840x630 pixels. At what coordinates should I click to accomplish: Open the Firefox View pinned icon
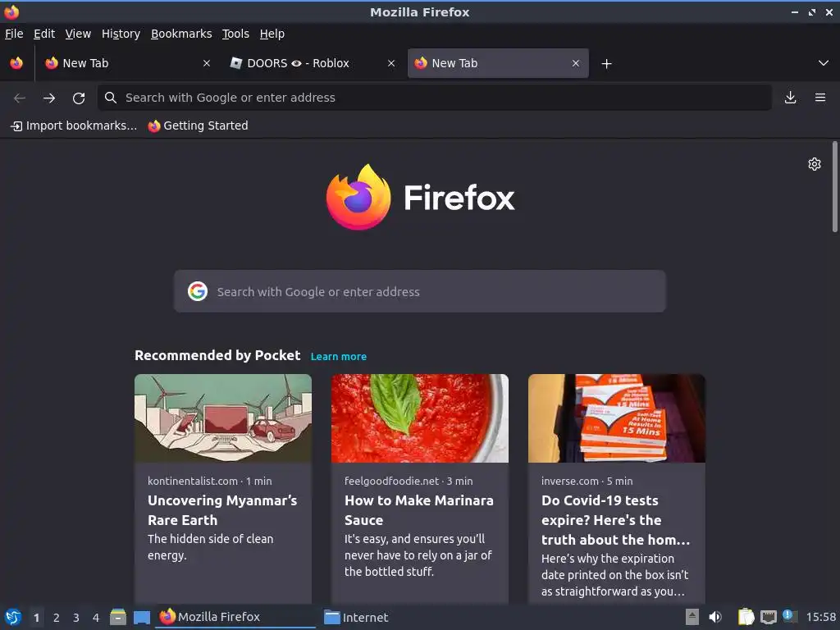[16, 63]
